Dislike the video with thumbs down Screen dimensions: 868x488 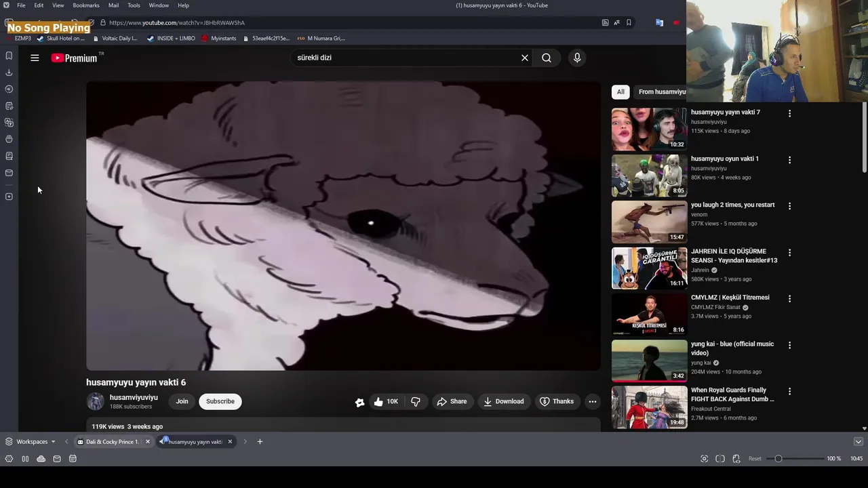(x=416, y=401)
